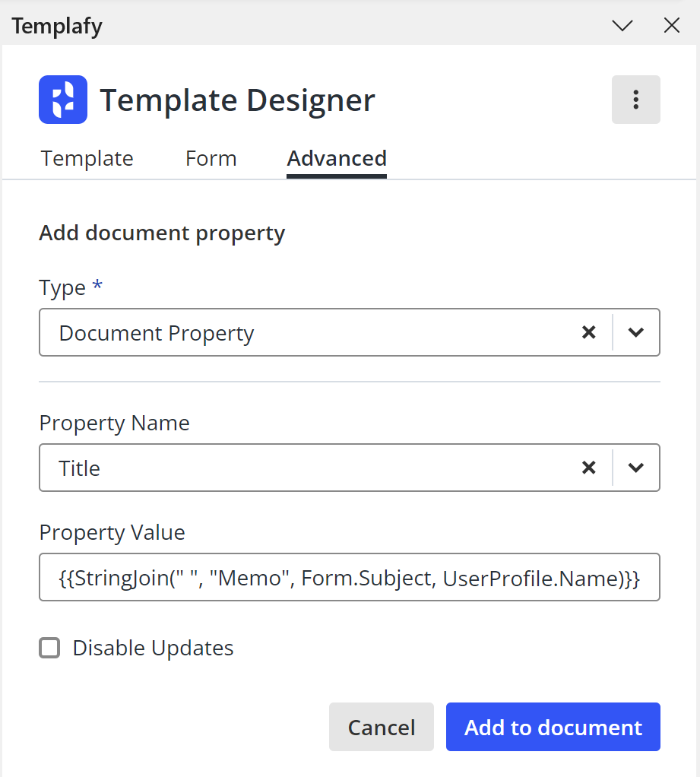Viewport: 700px width, 777px height.
Task: Switch to the Form tab
Action: click(211, 159)
